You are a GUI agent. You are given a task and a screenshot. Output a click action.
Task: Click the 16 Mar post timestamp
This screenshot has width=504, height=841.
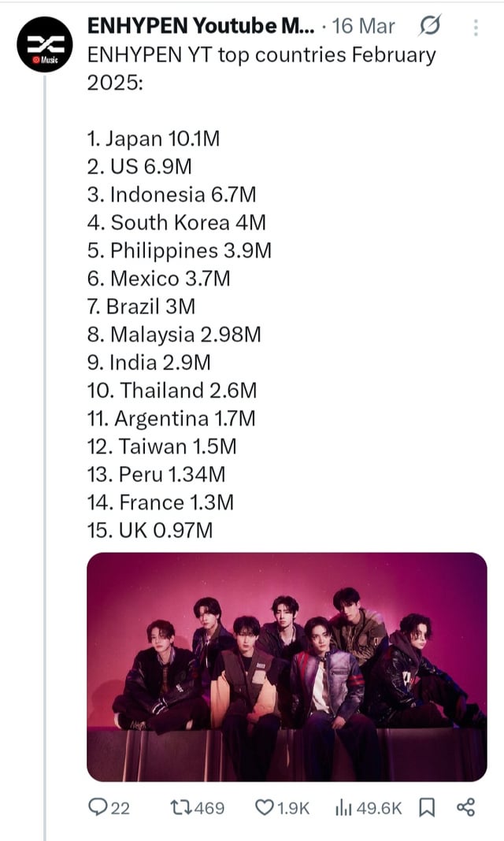pos(364,27)
